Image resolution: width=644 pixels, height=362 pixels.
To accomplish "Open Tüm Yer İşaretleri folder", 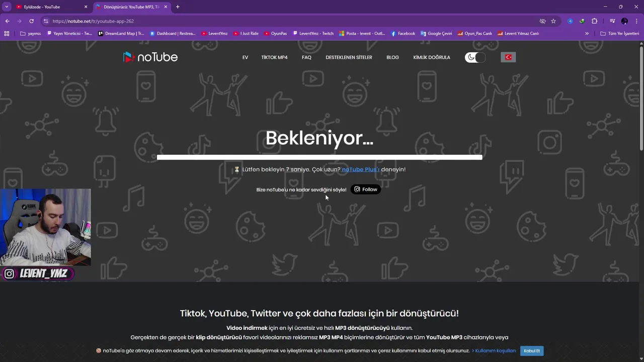I will click(x=619, y=34).
